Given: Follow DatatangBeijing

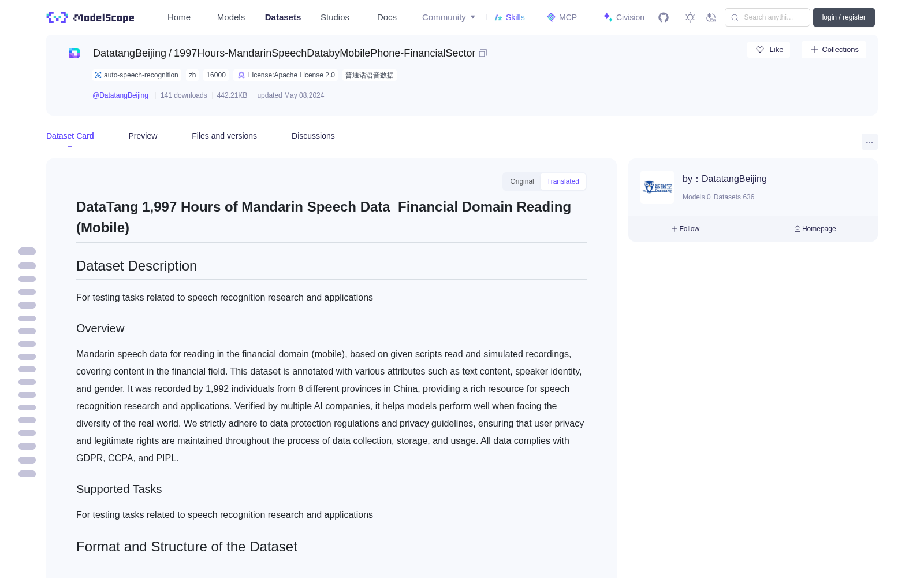Looking at the screenshot, I should point(685,229).
